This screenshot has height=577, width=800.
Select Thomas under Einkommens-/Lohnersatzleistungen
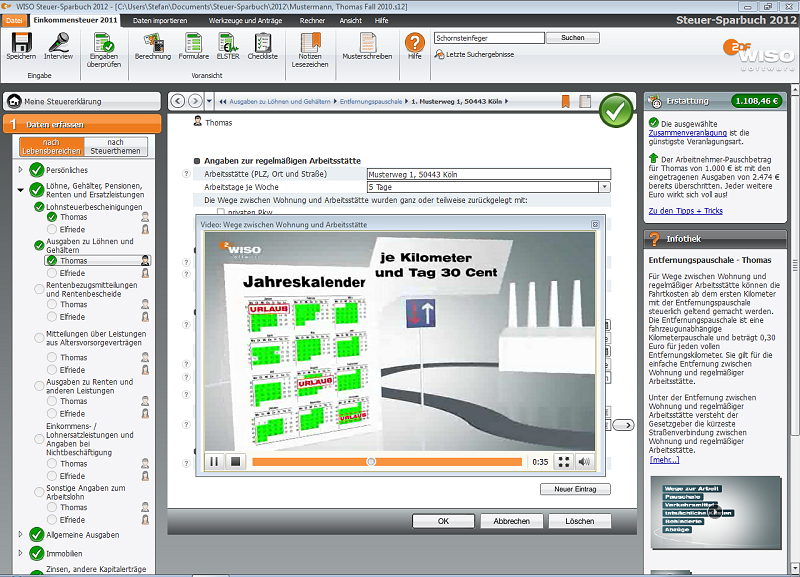(x=73, y=464)
